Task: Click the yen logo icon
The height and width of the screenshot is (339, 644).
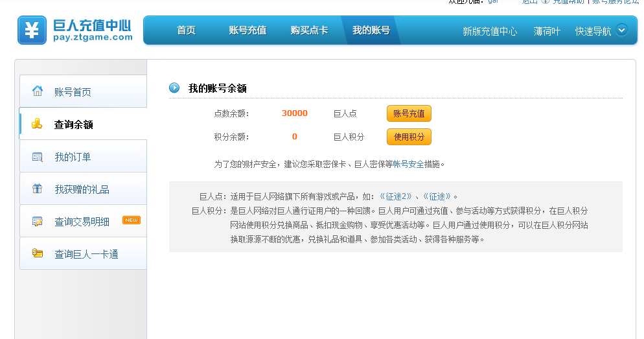Action: (x=32, y=30)
